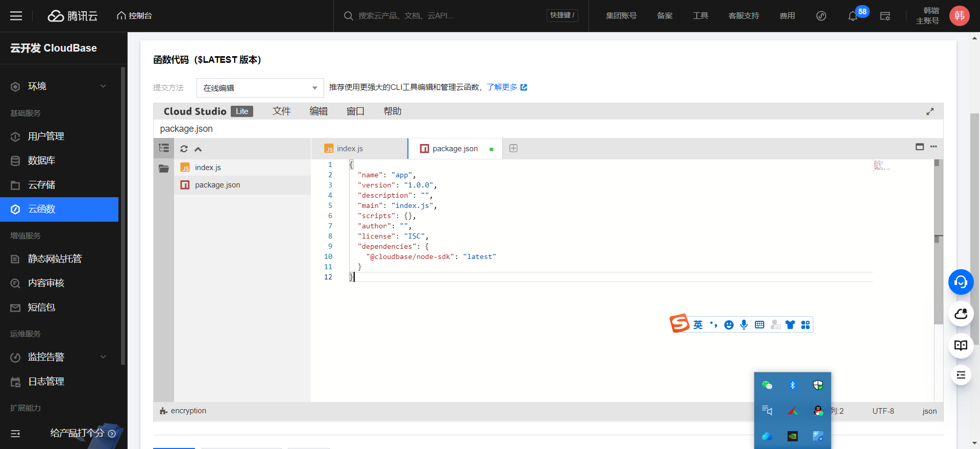Screen dimensions: 980x449
Task: Click the Sogou input method S logo
Action: pos(679,323)
